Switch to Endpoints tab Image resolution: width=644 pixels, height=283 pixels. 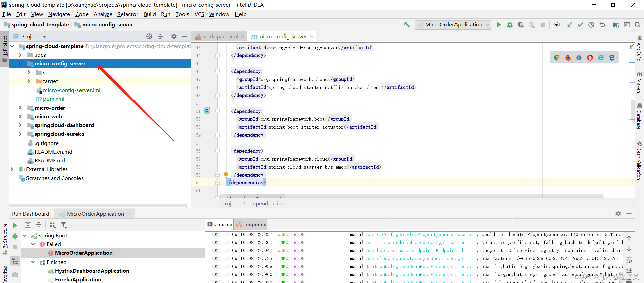[x=251, y=224]
